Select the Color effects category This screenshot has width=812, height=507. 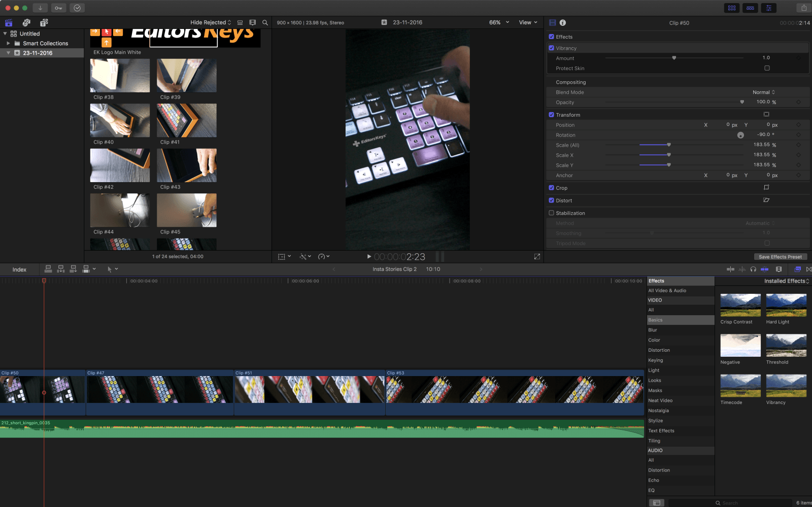[654, 341]
